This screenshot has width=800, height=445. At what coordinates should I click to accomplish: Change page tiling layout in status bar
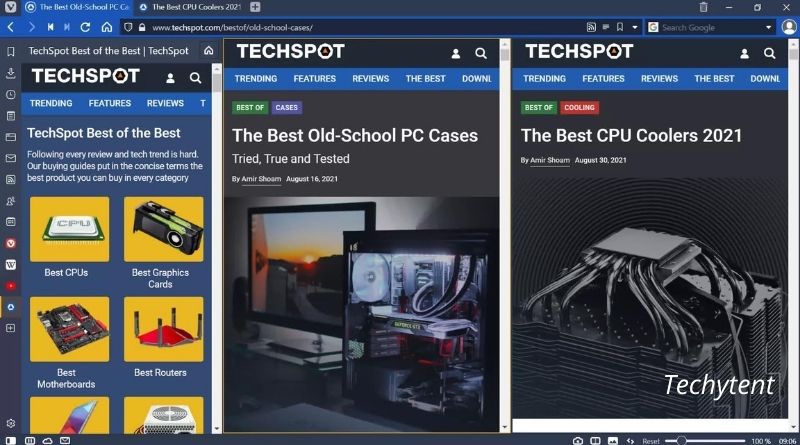pos(595,440)
